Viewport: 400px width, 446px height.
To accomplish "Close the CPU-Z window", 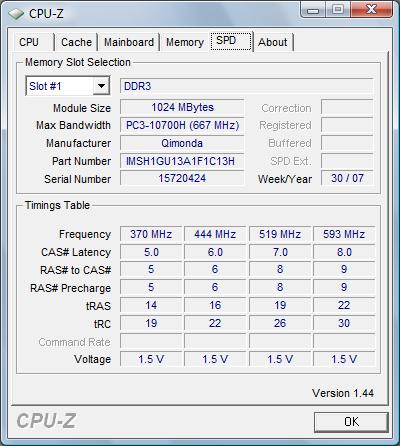I will coord(371,9).
